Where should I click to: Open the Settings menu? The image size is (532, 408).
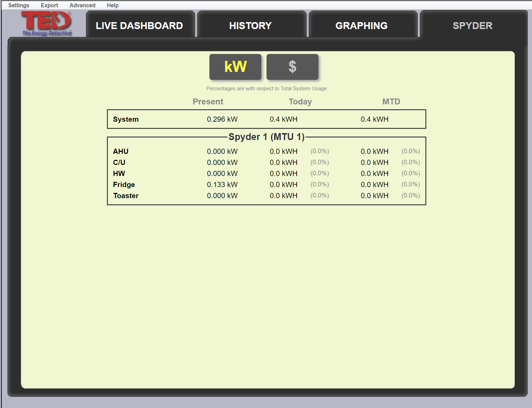pos(19,5)
